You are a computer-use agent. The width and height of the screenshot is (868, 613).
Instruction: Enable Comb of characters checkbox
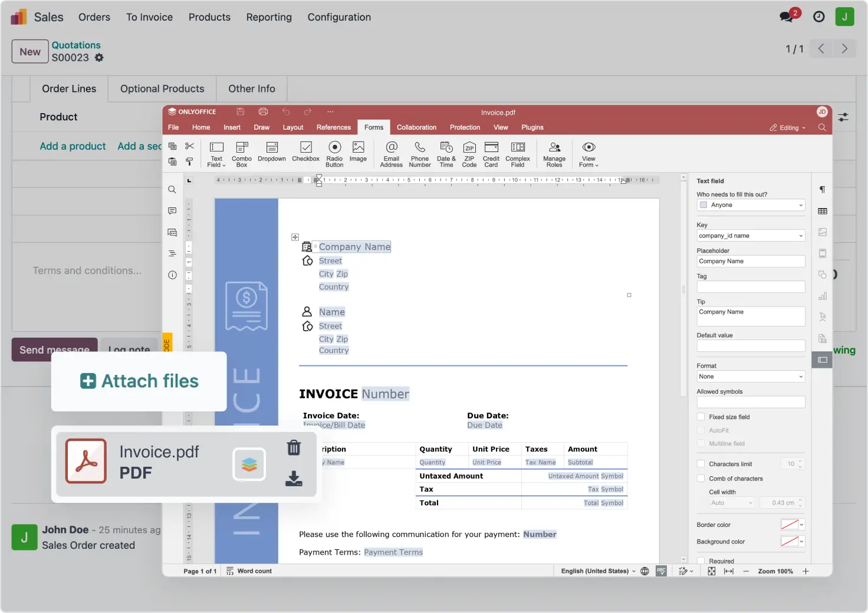[x=701, y=479]
